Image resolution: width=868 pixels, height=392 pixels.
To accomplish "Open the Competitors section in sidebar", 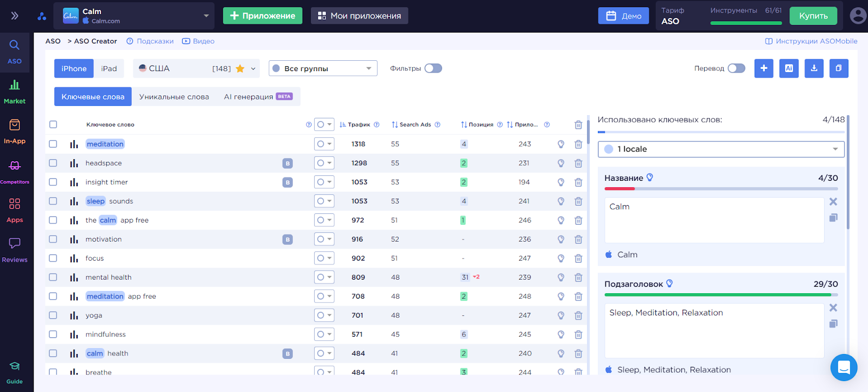I will tap(15, 172).
